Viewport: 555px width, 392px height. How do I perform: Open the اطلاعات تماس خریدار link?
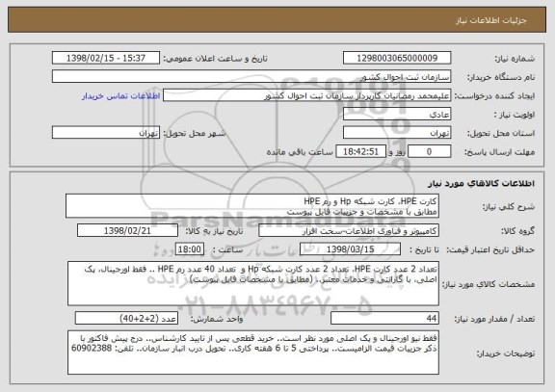(x=121, y=96)
